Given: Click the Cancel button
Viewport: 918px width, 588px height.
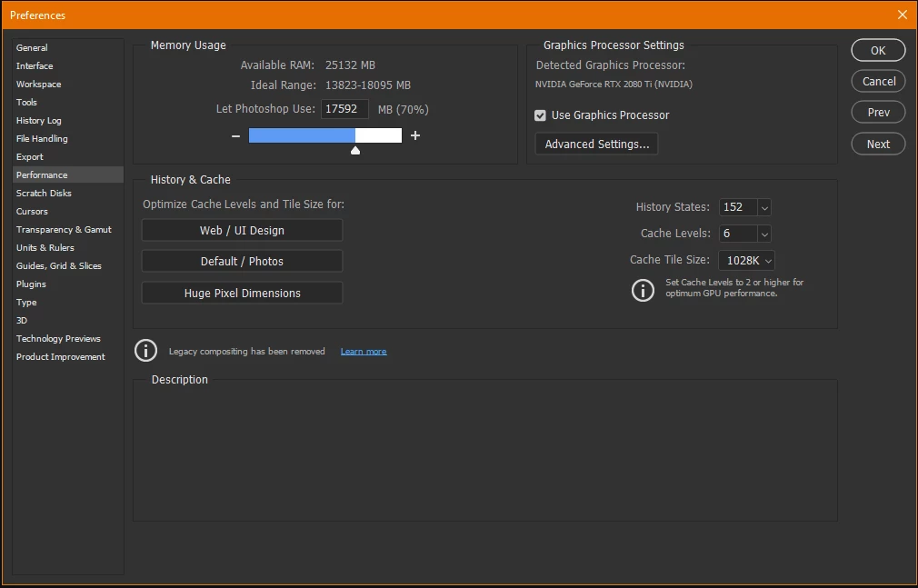Looking at the screenshot, I should 878,82.
